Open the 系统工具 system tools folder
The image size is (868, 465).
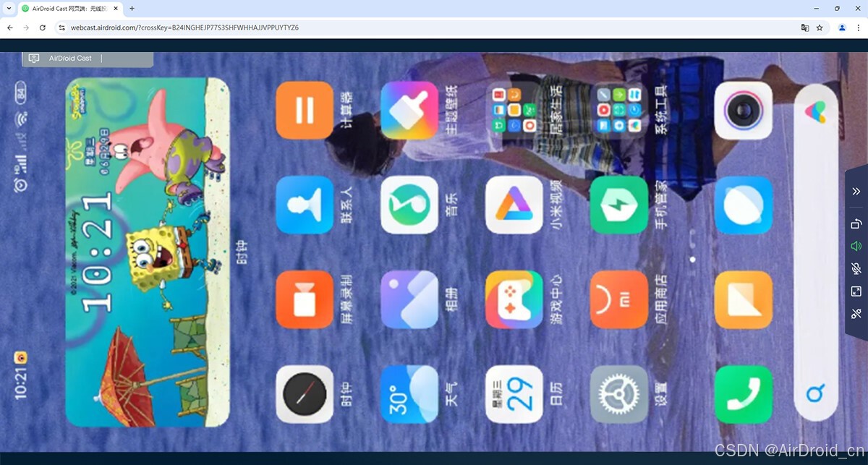click(619, 110)
